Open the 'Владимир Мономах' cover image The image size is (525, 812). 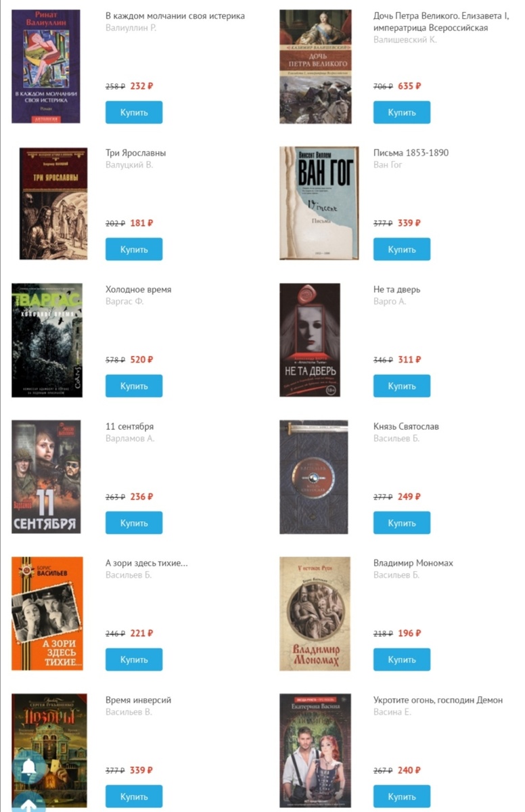pyautogui.click(x=315, y=614)
